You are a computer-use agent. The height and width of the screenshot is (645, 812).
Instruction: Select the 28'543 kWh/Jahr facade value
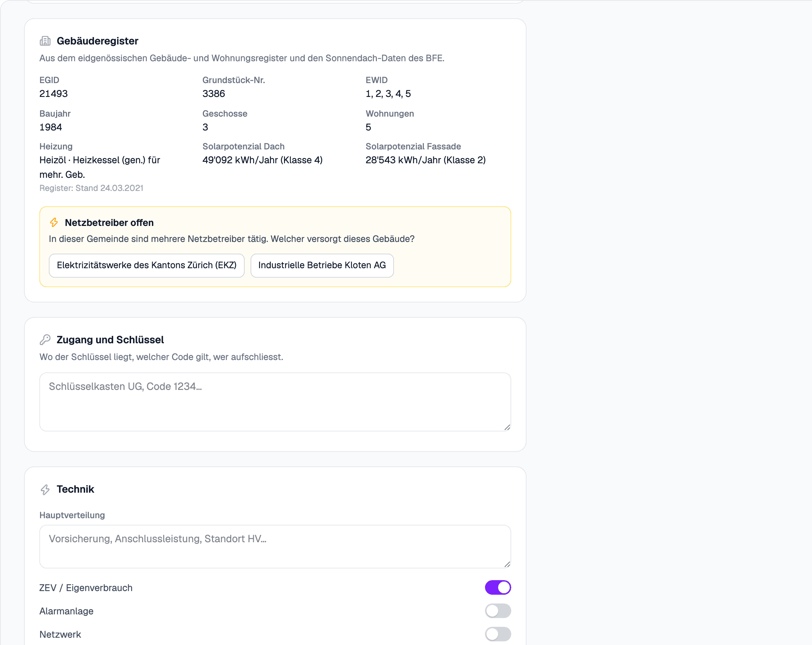pos(426,160)
